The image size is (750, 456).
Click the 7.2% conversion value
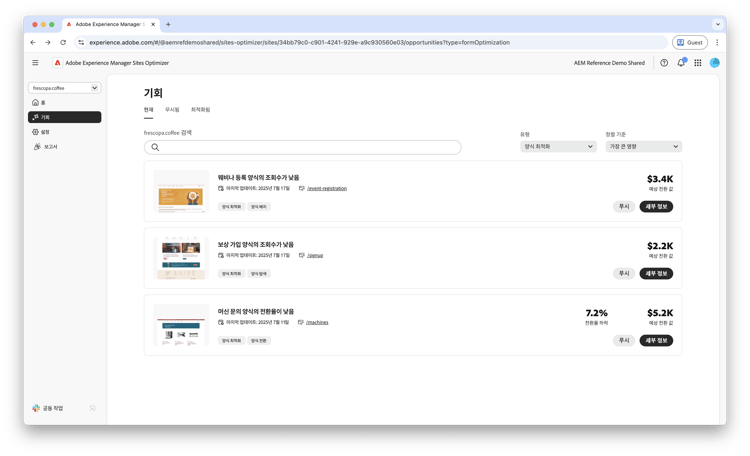596,313
